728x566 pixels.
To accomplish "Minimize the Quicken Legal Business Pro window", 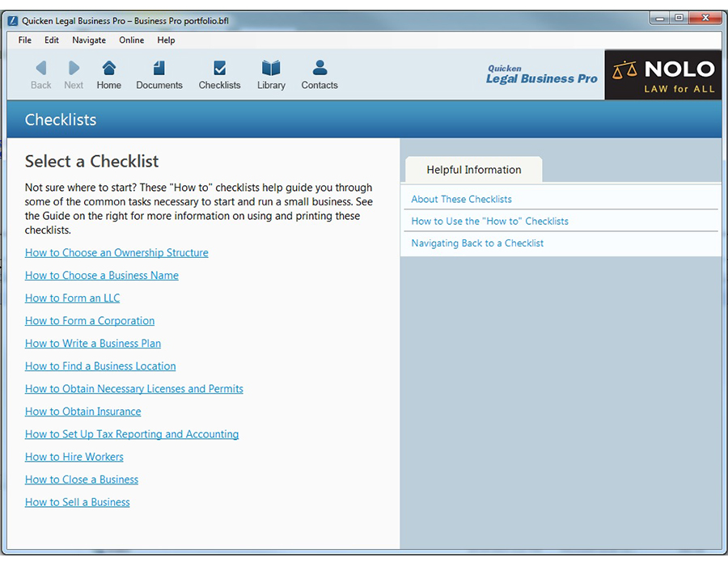I will point(660,18).
